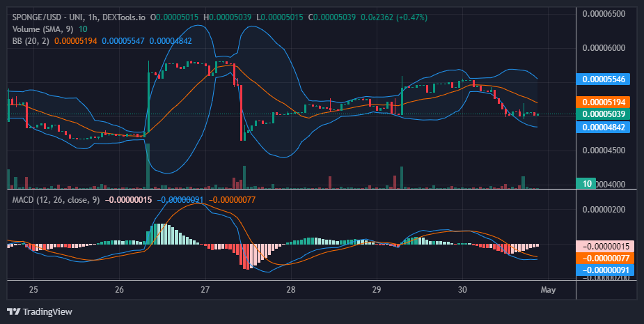Click the green volume tag 10 on axis

[x=587, y=183]
